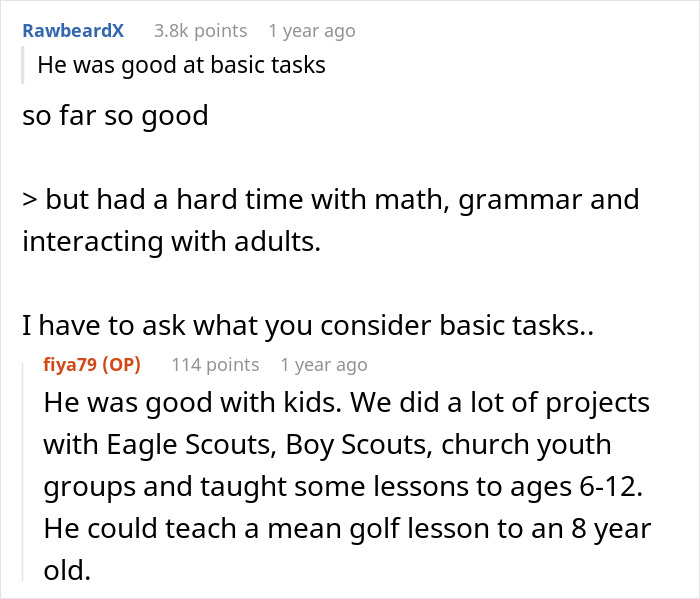Click the 'so far so good' line

pyautogui.click(x=115, y=116)
